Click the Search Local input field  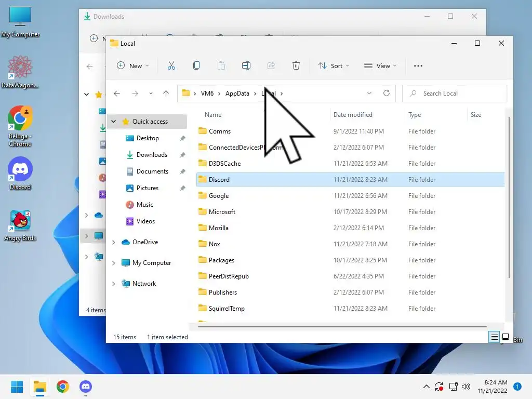tap(455, 94)
